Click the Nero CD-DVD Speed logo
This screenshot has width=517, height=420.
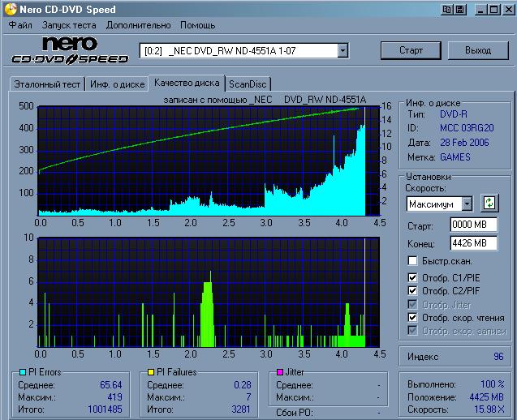pos(70,50)
